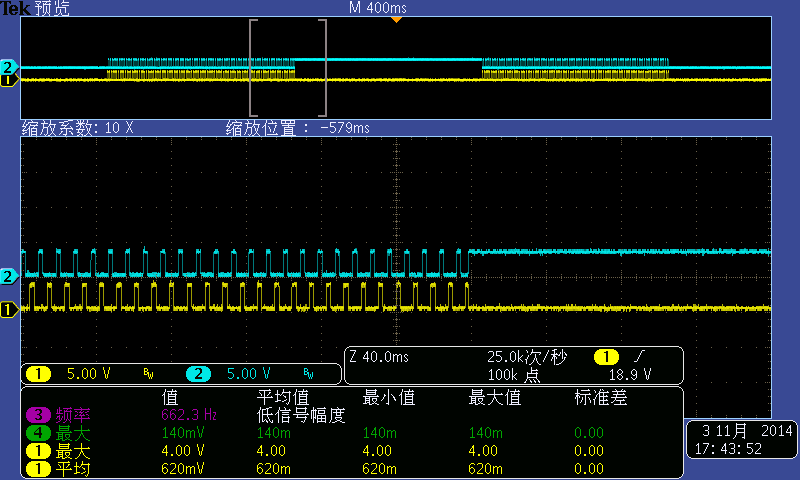Click channel 1 bandwidth limit Bw icon
The width and height of the screenshot is (800, 480).
pyautogui.click(x=148, y=374)
